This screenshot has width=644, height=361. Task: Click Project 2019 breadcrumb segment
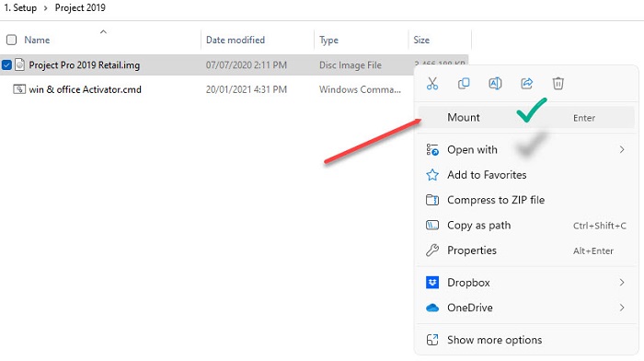pos(80,7)
